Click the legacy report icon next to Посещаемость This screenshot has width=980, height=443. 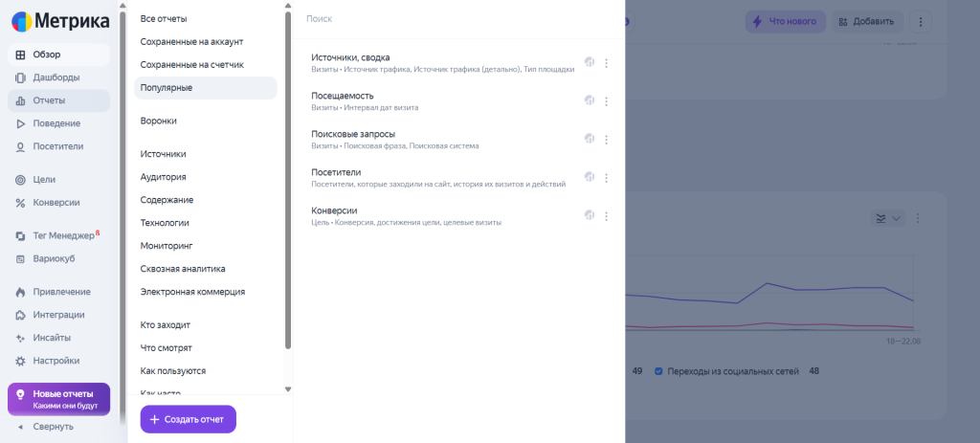click(x=590, y=100)
